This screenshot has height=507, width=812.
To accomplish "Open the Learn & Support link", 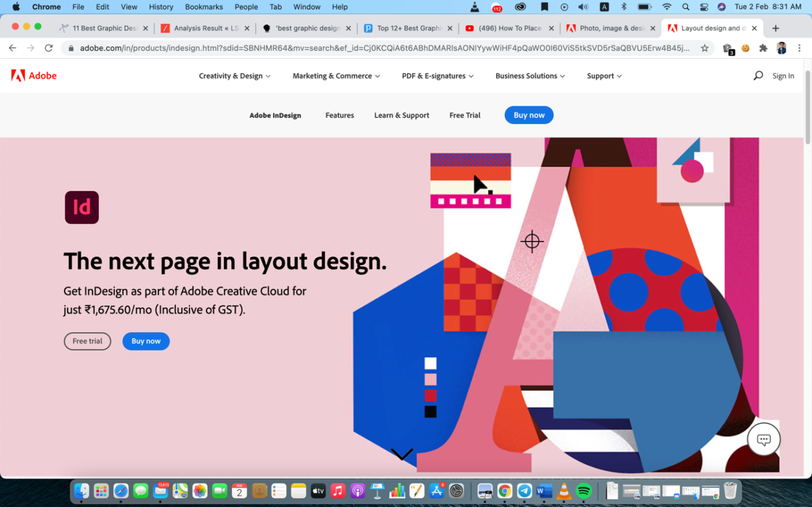I will [402, 115].
